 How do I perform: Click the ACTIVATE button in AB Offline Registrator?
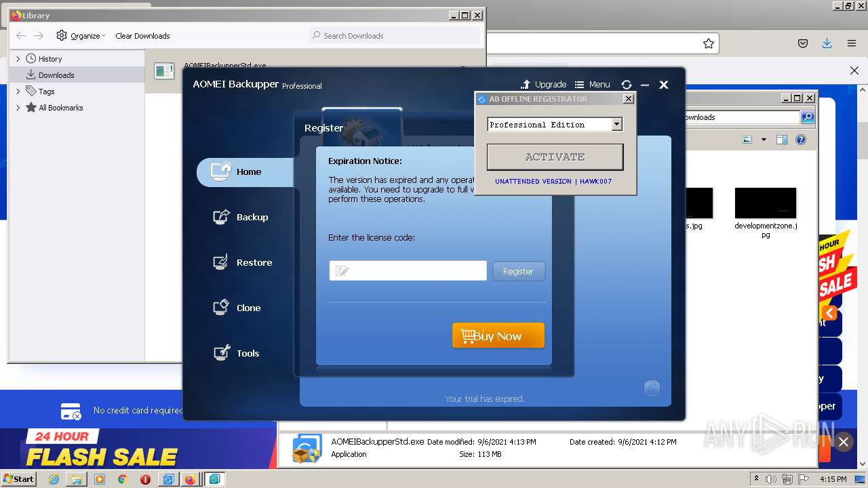[555, 157]
